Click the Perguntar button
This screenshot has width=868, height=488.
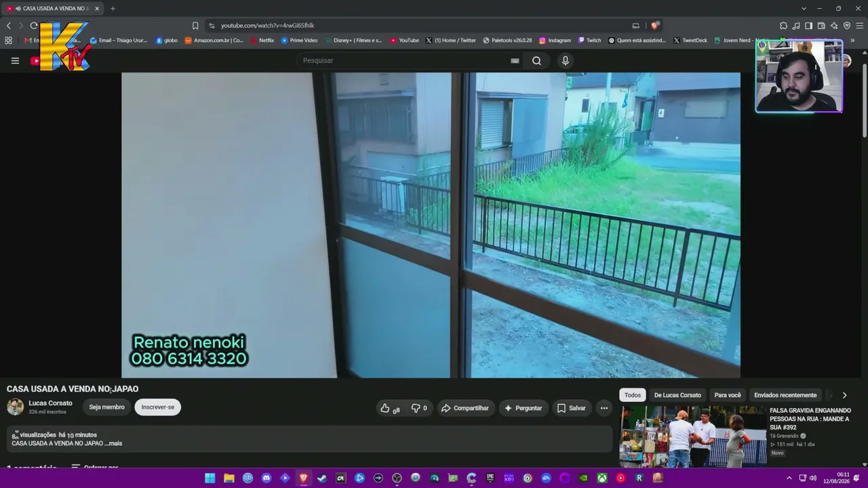pyautogui.click(x=522, y=408)
